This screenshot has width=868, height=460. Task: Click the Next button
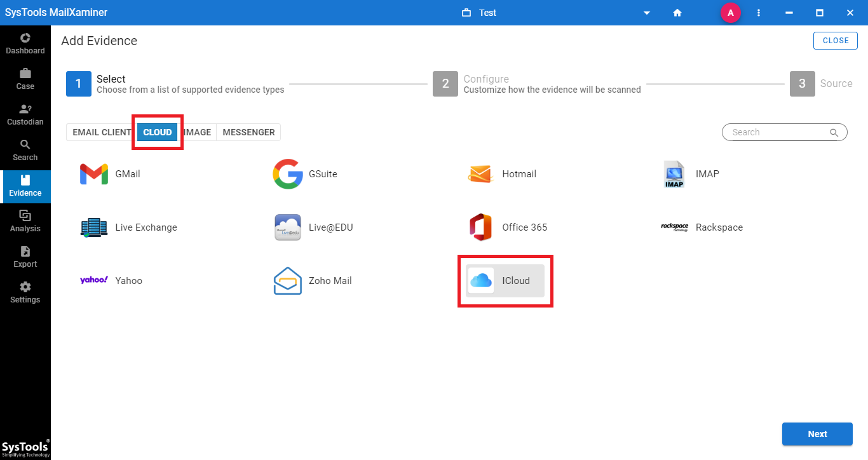pyautogui.click(x=817, y=434)
